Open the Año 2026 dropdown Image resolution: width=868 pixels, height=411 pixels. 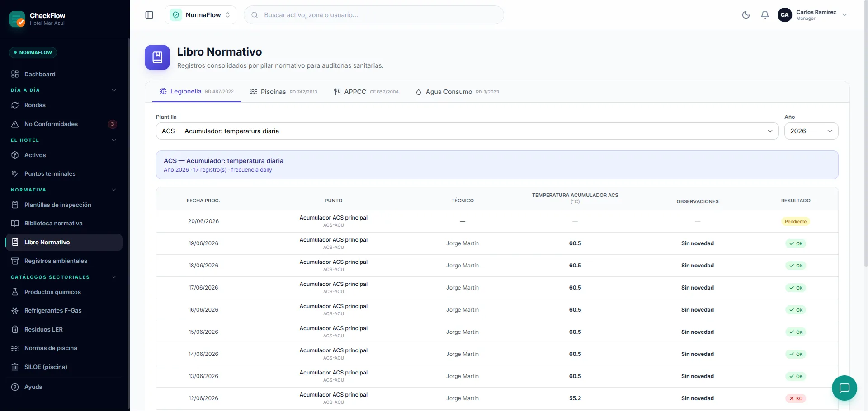tap(811, 131)
